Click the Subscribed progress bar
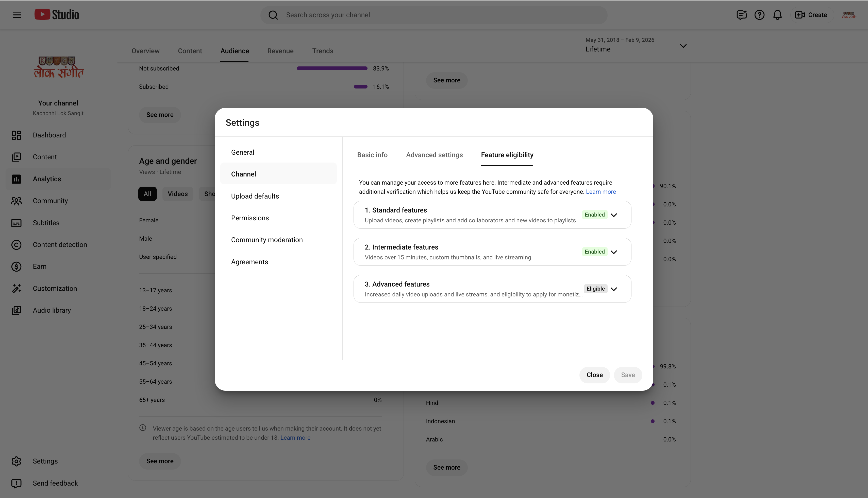This screenshot has height=498, width=868. (x=360, y=86)
